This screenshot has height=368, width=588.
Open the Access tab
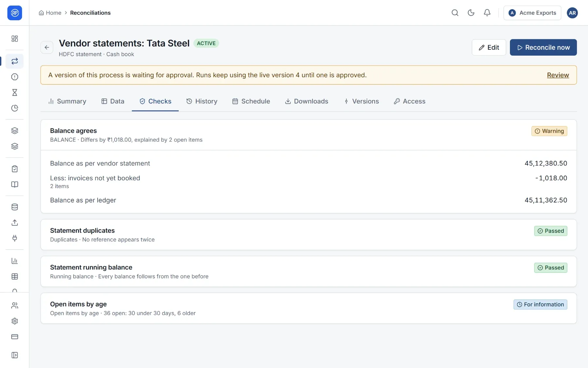409,101
